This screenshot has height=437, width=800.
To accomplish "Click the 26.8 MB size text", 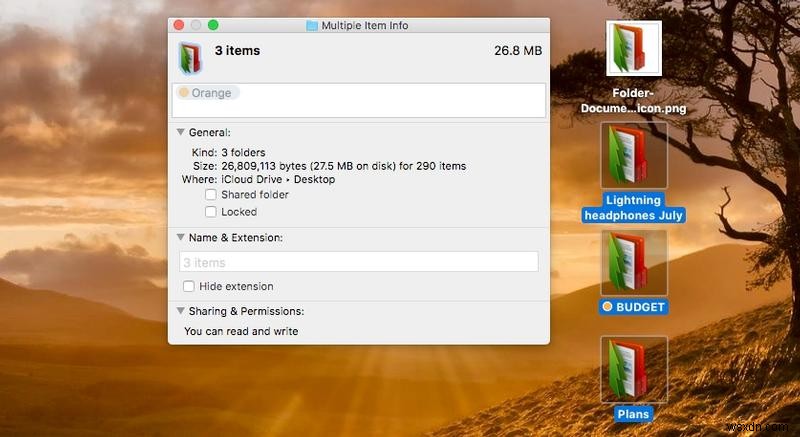I will coord(518,50).
